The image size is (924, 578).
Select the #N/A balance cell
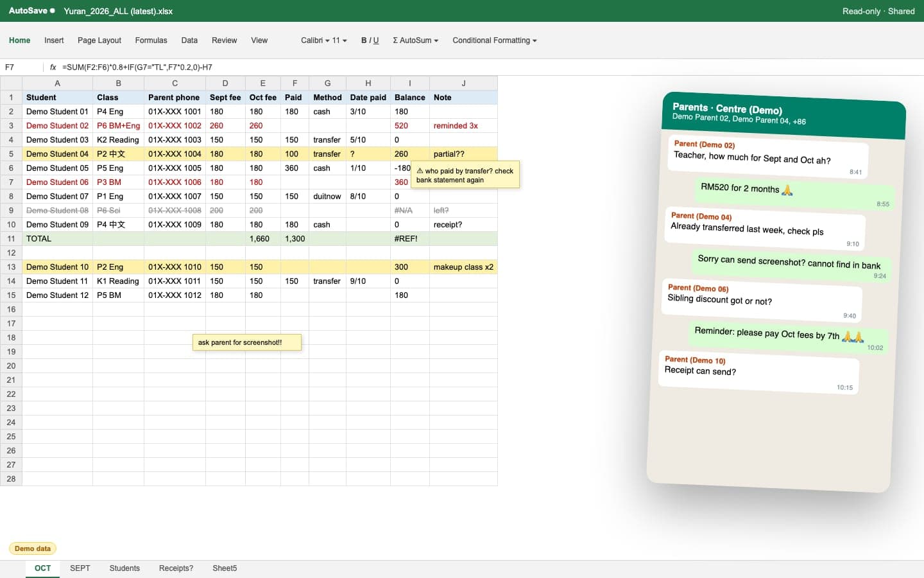coord(409,210)
